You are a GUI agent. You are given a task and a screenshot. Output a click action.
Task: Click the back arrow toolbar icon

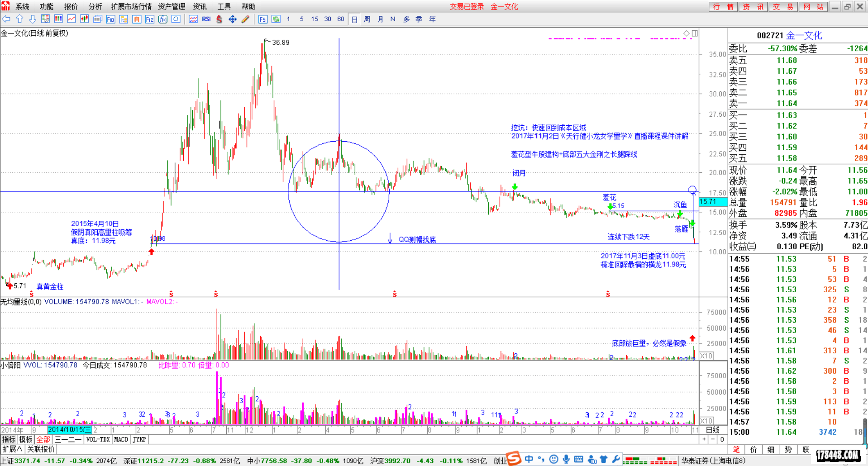coord(6,19)
